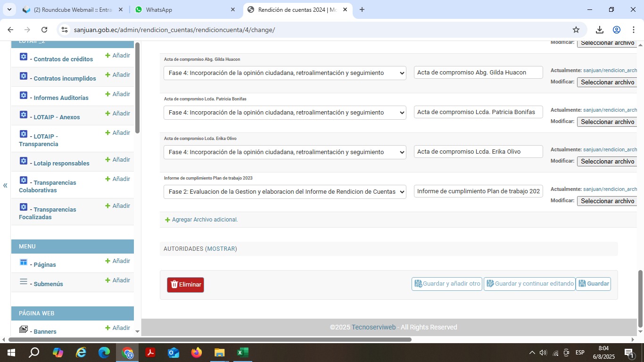Click Guardar y continuar editando

tap(529, 284)
